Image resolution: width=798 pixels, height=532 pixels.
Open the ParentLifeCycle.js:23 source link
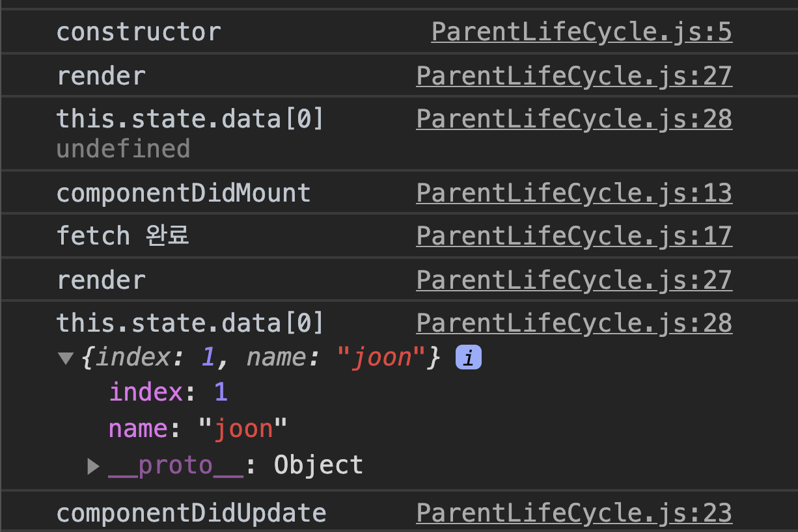point(574,513)
